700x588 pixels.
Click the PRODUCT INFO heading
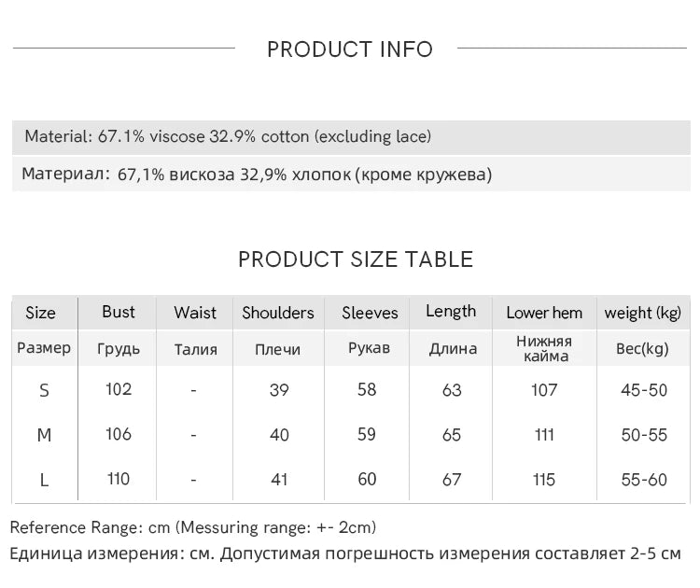coord(350,49)
